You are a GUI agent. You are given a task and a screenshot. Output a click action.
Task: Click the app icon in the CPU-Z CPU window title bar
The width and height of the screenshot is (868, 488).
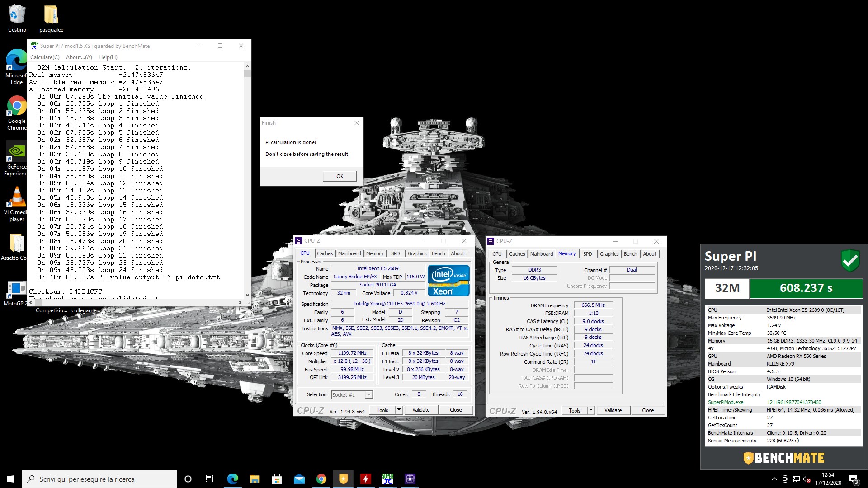pos(298,241)
